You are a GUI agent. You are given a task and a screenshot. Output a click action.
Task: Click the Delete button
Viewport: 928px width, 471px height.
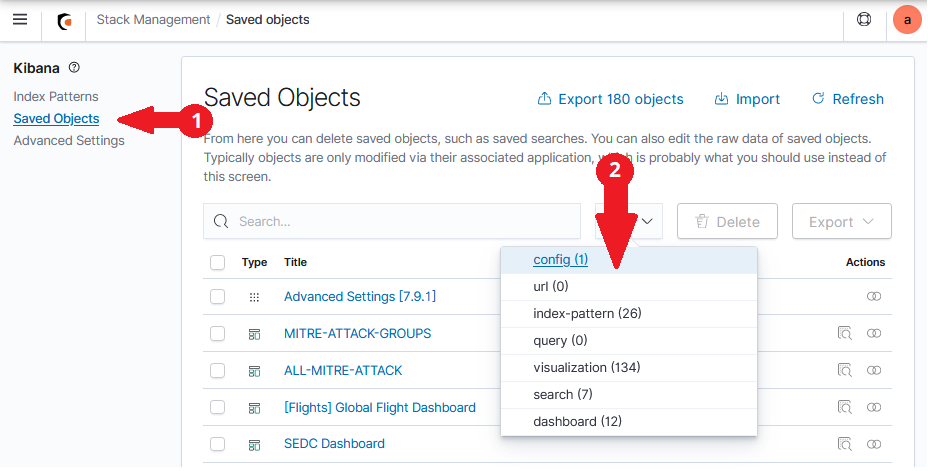727,221
